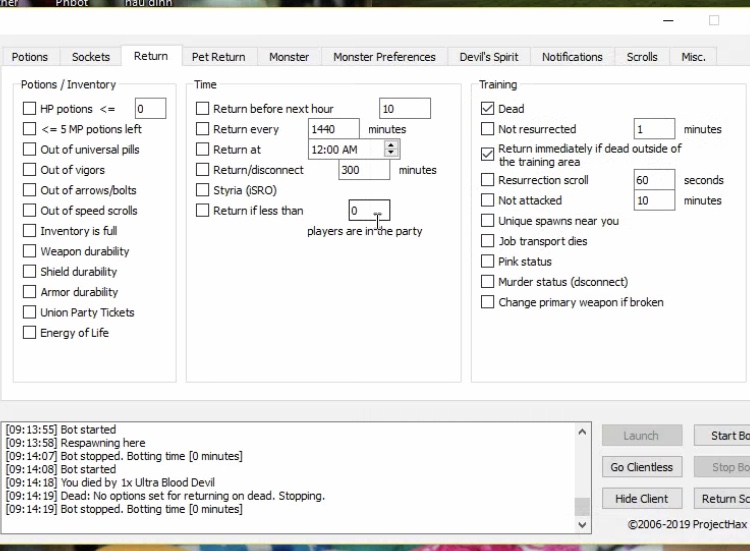Decrease Return at time with down arrow
The height and width of the screenshot is (551, 750).
[391, 154]
